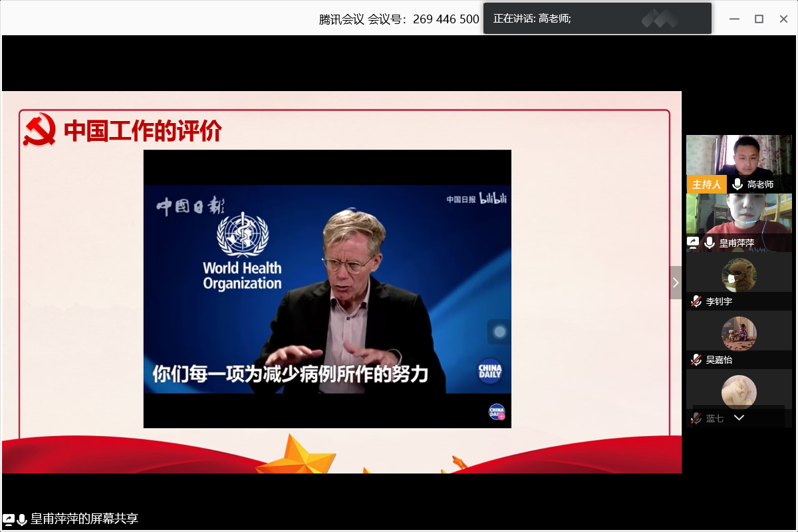Click 正在讲话: 高老师 speaking indicator
Image resolution: width=798 pixels, height=532 pixels.
pyautogui.click(x=532, y=19)
